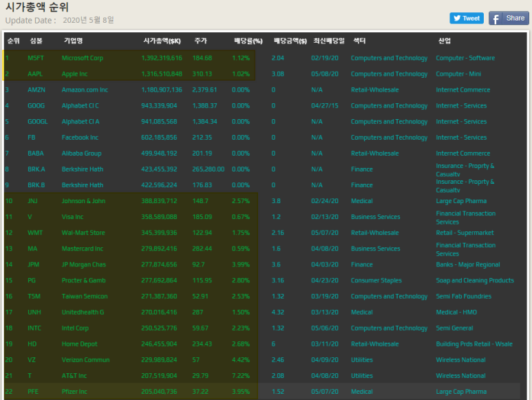The image size is (532, 400).
Task: Open the Johnson & John company entry
Action: coord(83,201)
